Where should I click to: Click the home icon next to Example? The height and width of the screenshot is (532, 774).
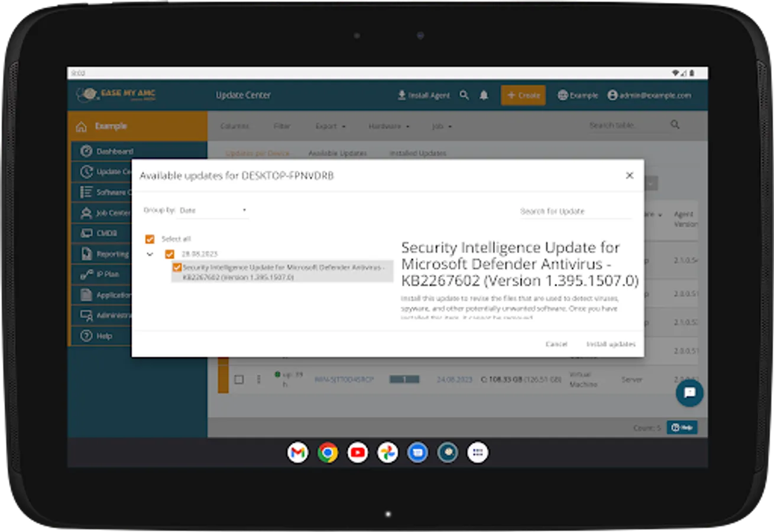coord(82,126)
